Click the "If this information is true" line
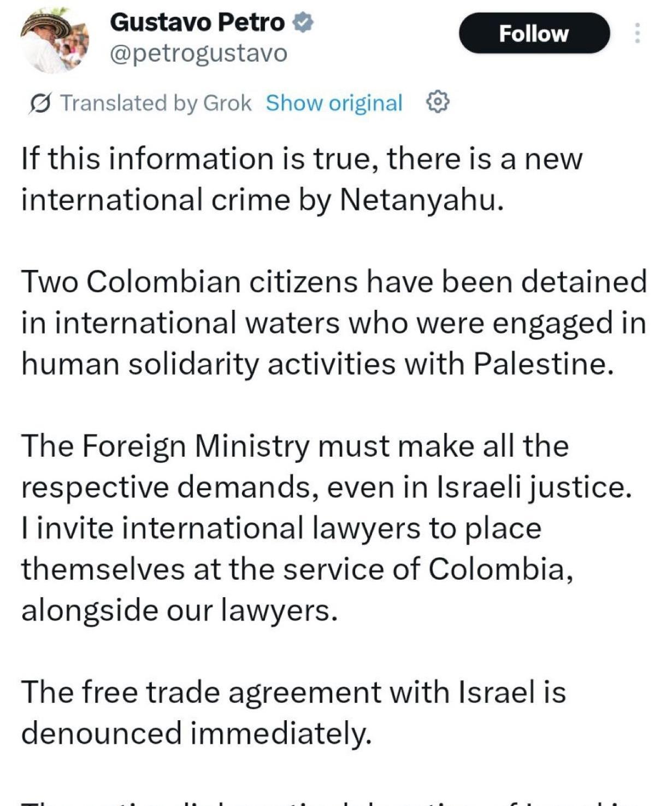 tap(302, 159)
